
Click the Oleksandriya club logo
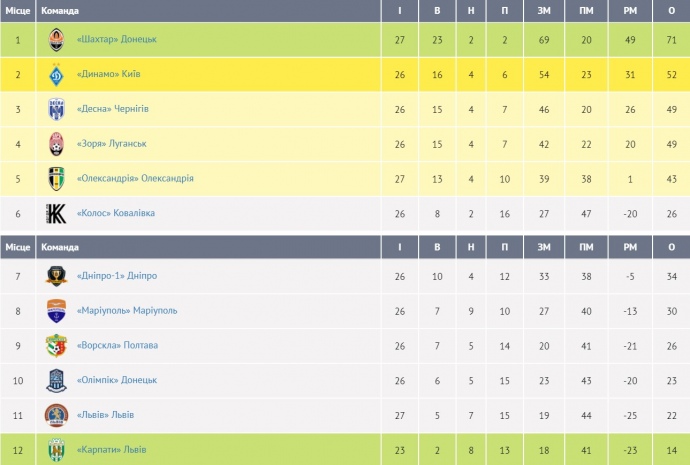[x=57, y=179]
